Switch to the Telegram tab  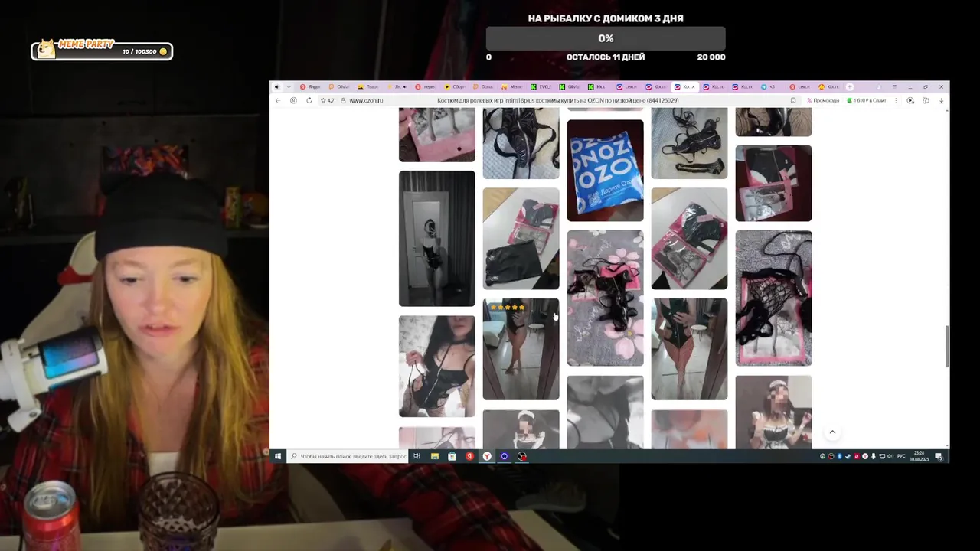[x=768, y=86]
